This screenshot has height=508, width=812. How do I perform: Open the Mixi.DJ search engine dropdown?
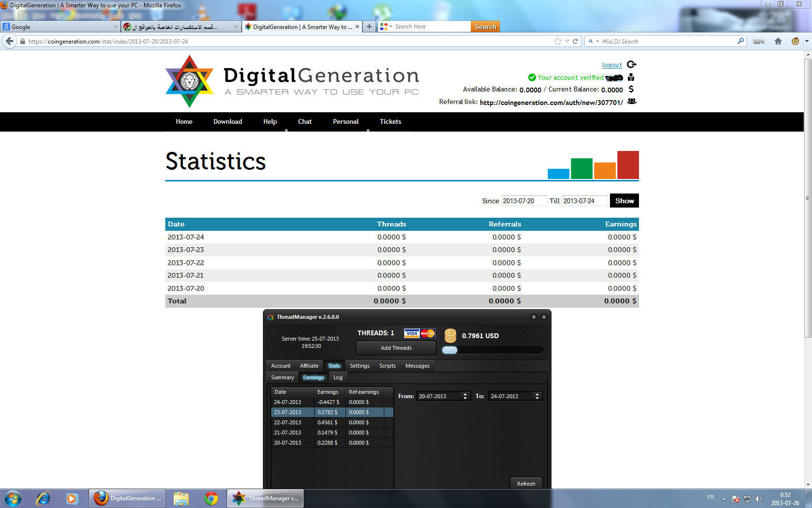click(x=597, y=42)
